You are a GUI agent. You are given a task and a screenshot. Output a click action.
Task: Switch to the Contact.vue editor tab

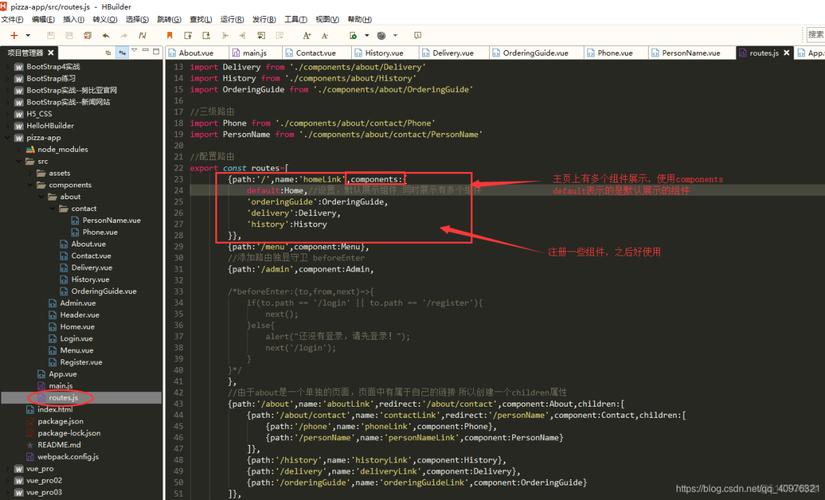(316, 53)
